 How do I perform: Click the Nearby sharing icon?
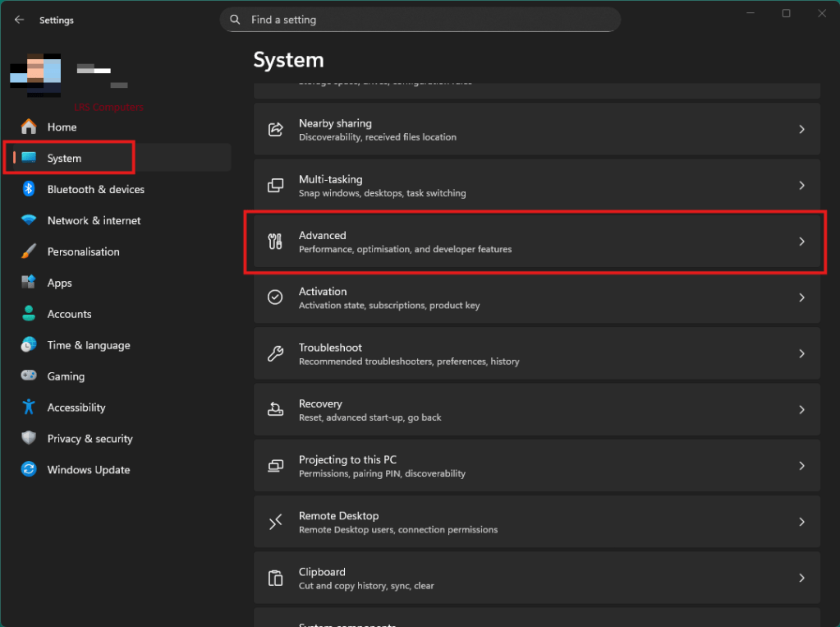[276, 130]
